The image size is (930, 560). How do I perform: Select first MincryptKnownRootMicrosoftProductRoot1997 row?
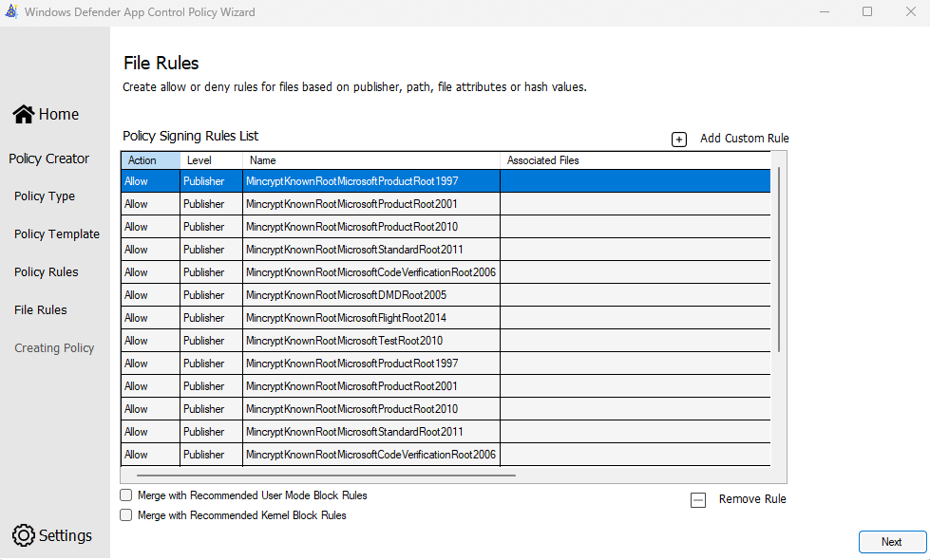pyautogui.click(x=446, y=180)
